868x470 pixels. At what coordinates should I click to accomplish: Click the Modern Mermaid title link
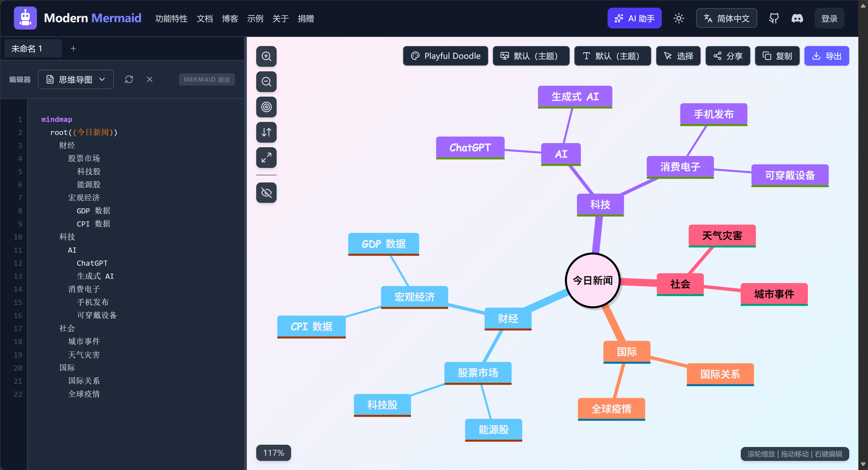tap(93, 18)
